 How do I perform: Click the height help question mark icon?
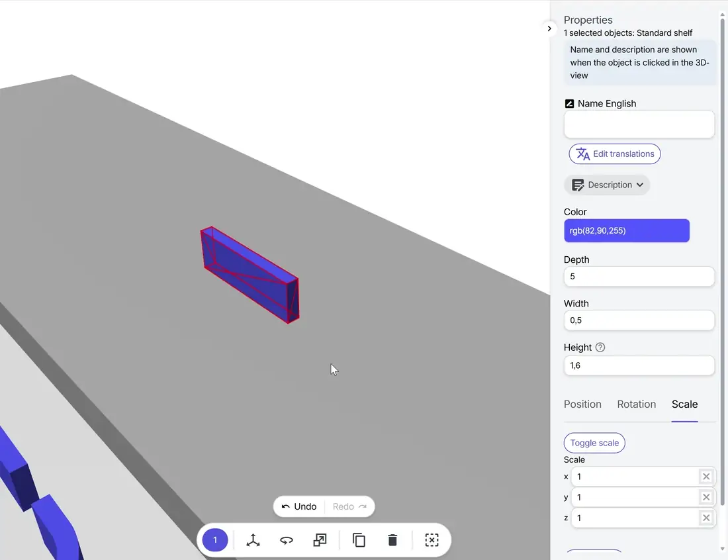[600, 348]
